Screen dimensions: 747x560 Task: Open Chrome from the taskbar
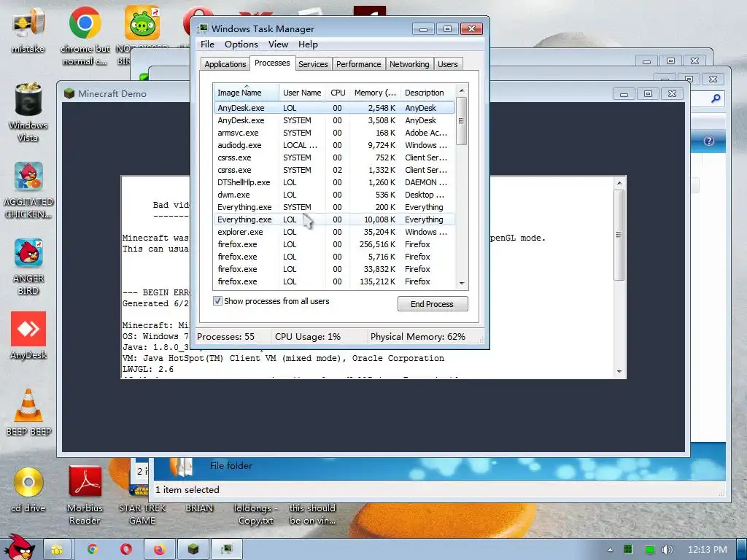(93, 550)
